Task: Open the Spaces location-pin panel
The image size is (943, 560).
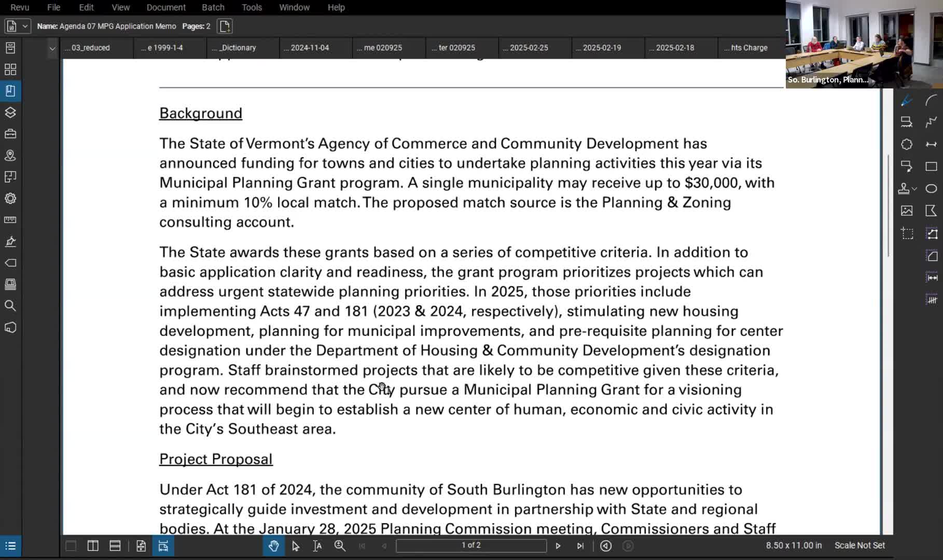Action: click(x=10, y=156)
